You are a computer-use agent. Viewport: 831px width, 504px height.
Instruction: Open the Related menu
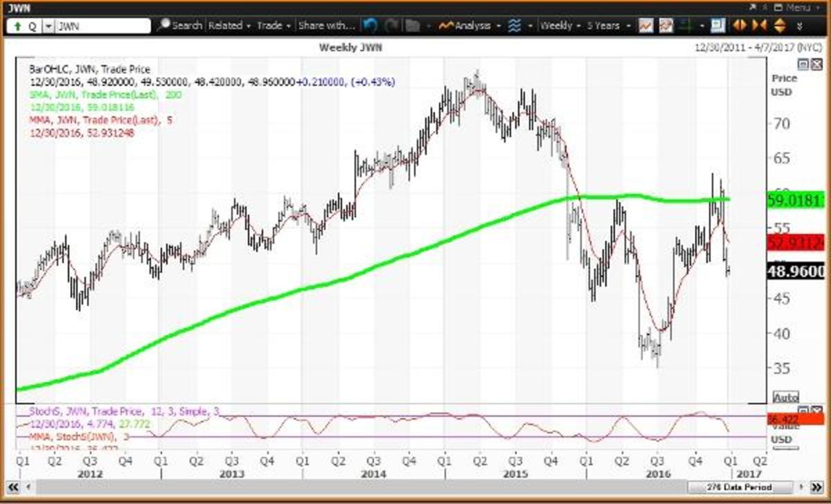point(229,26)
